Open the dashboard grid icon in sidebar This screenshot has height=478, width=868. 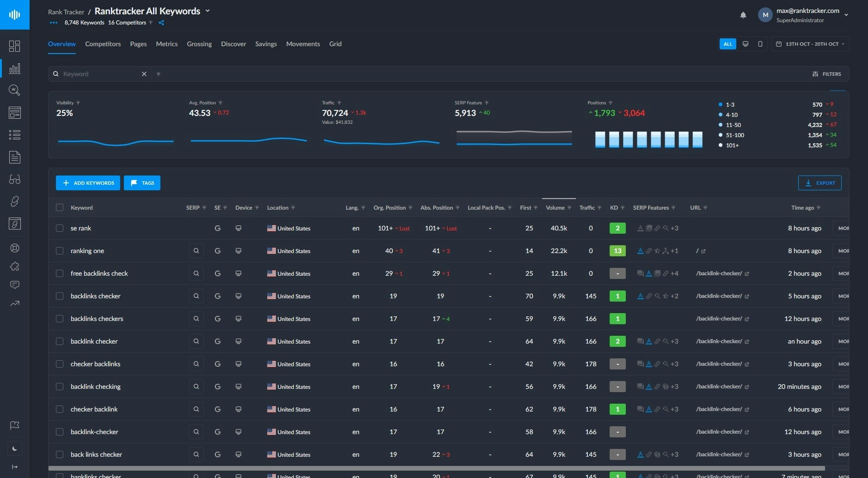[15, 46]
